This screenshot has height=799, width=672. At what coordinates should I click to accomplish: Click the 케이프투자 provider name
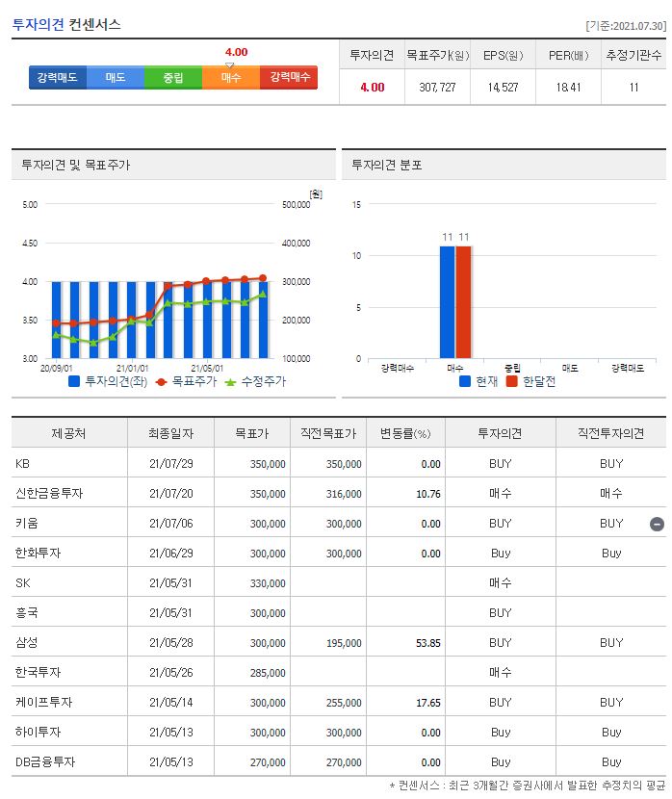[x=44, y=702]
